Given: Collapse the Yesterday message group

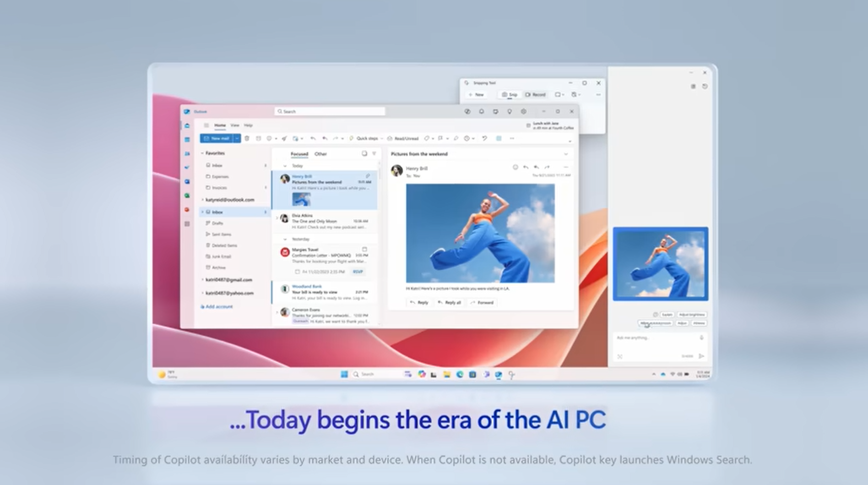Looking at the screenshot, I should coord(285,239).
